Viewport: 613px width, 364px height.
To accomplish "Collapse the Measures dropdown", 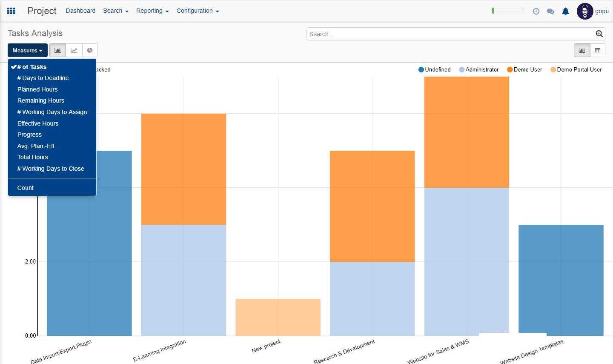I will pyautogui.click(x=27, y=50).
